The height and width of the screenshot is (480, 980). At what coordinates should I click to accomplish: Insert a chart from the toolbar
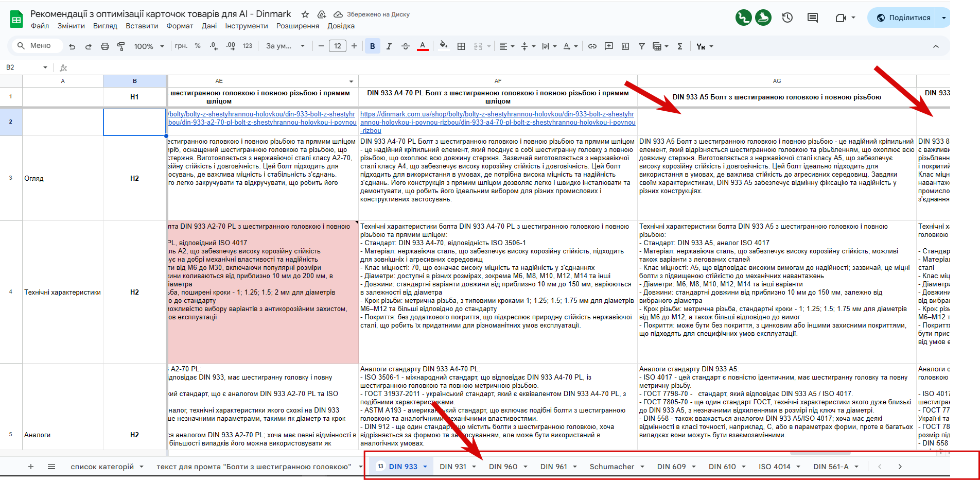tap(625, 46)
